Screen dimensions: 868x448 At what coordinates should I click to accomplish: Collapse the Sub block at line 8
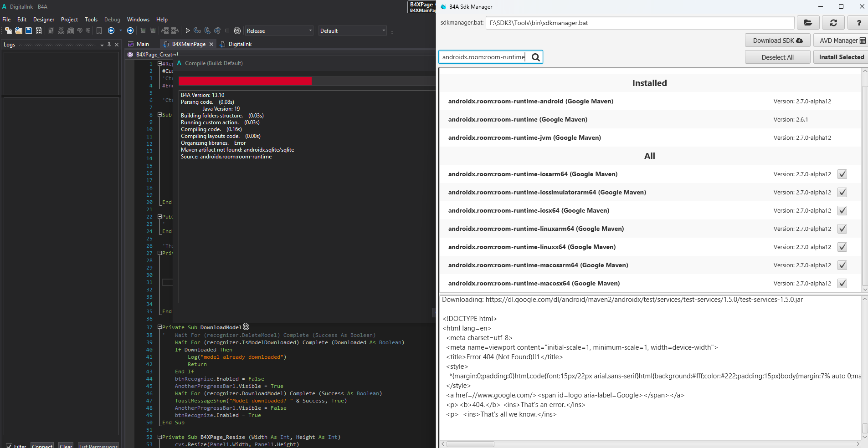160,115
